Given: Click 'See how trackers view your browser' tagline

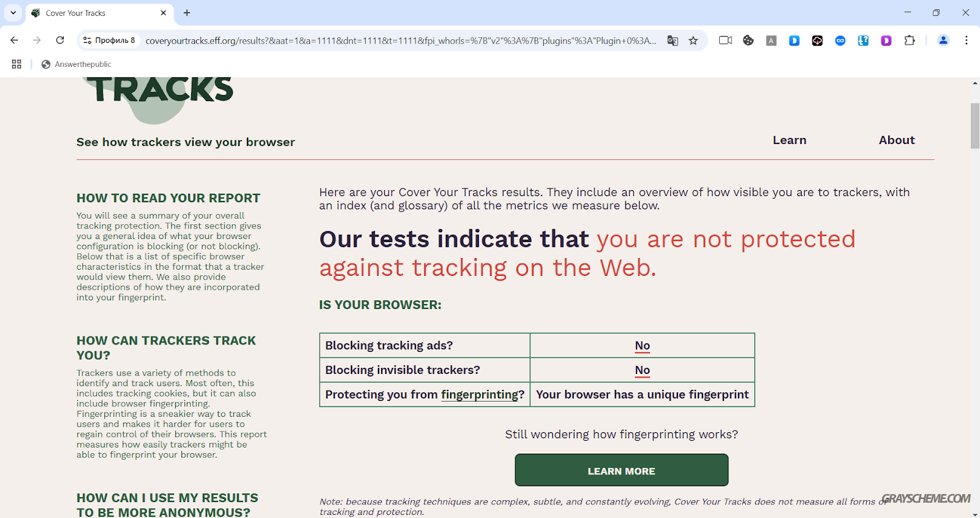Looking at the screenshot, I should [186, 142].
